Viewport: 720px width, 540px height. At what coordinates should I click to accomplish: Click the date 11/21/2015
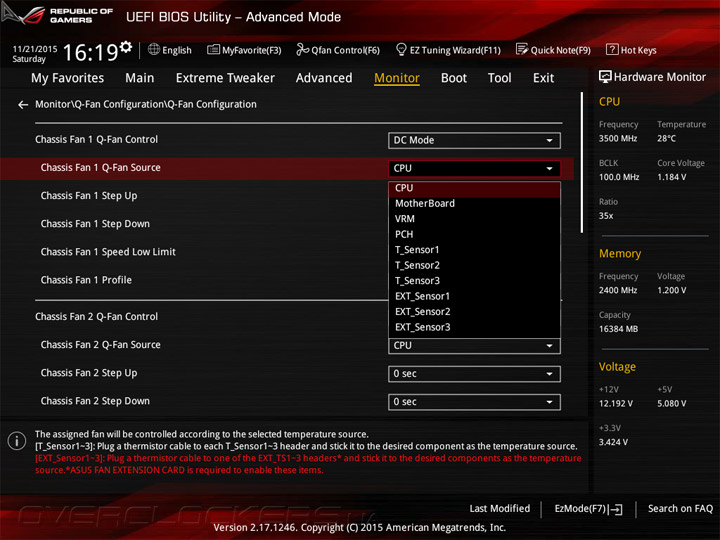point(34,49)
